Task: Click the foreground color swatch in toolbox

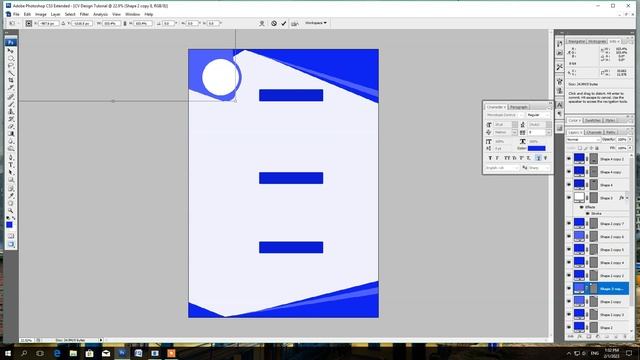Action: (x=9, y=225)
